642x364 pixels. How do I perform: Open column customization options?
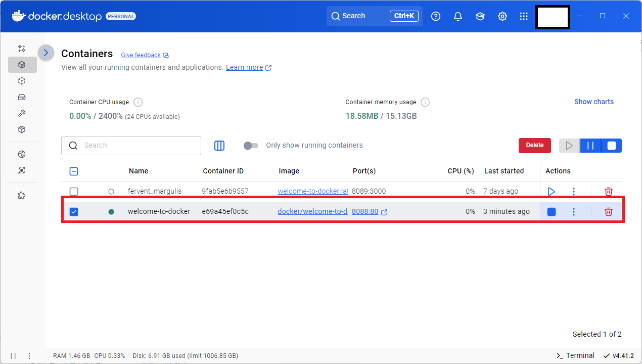pos(219,145)
